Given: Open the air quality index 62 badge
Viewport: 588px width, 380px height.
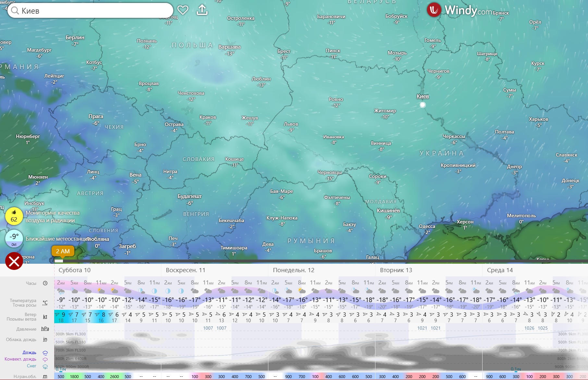Looking at the screenshot, I should [x=14, y=216].
